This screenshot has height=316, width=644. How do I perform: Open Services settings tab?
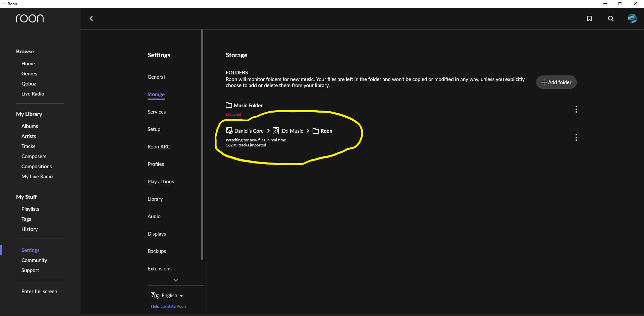(x=157, y=112)
